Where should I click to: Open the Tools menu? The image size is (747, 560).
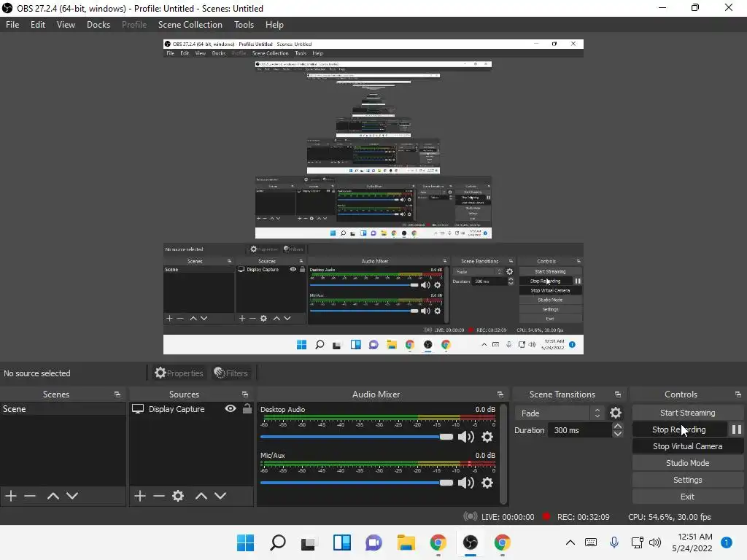(x=244, y=25)
